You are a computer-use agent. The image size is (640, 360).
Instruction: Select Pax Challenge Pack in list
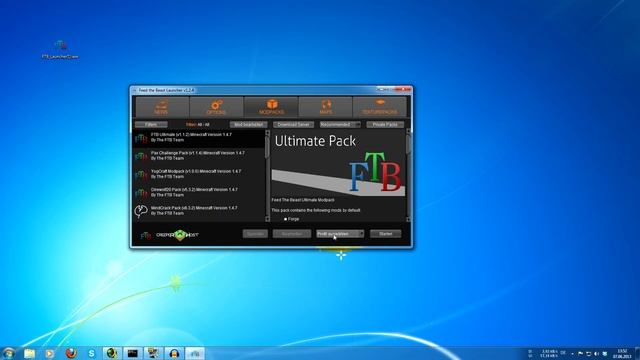click(199, 156)
